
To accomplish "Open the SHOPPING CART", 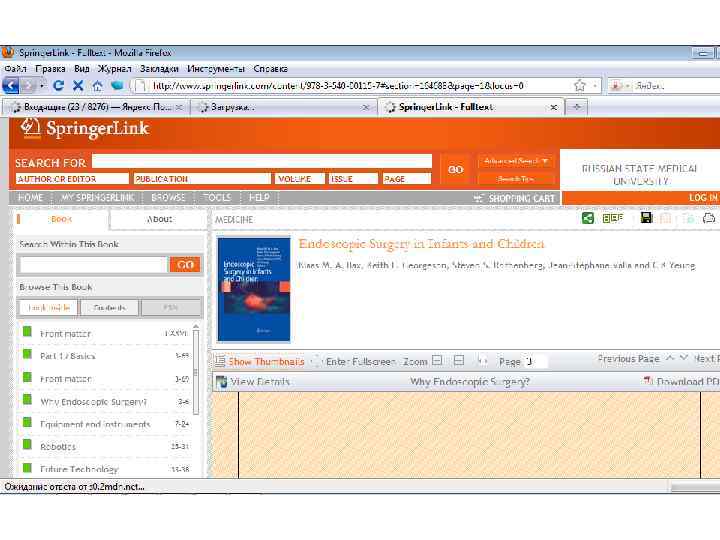I will (515, 198).
